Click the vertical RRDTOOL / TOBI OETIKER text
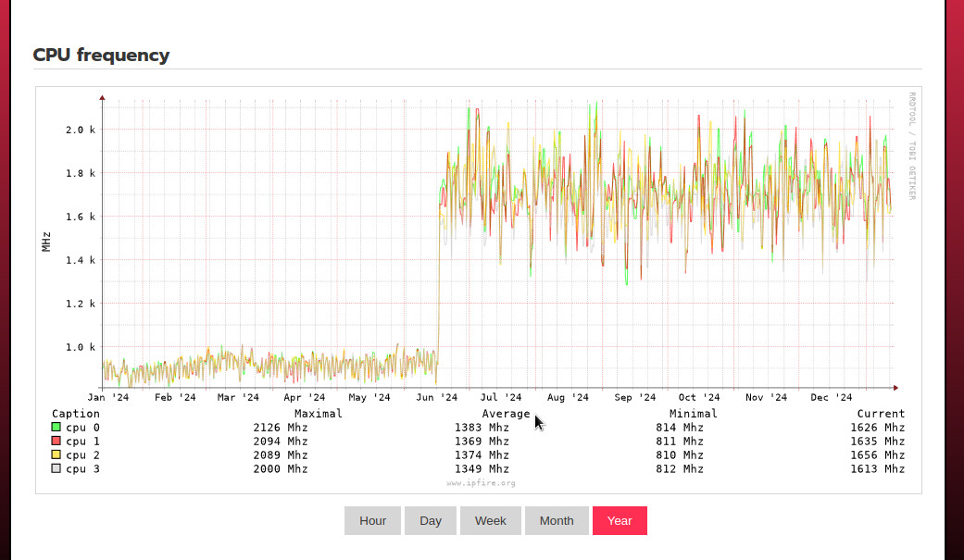 [x=911, y=145]
